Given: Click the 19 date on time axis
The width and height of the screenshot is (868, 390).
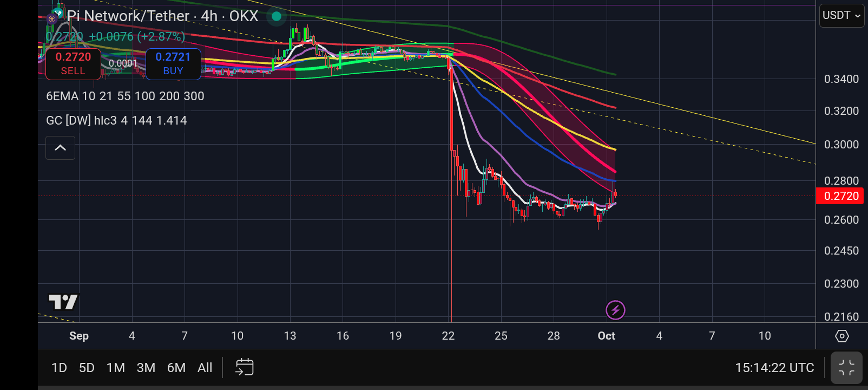Looking at the screenshot, I should [x=396, y=336].
